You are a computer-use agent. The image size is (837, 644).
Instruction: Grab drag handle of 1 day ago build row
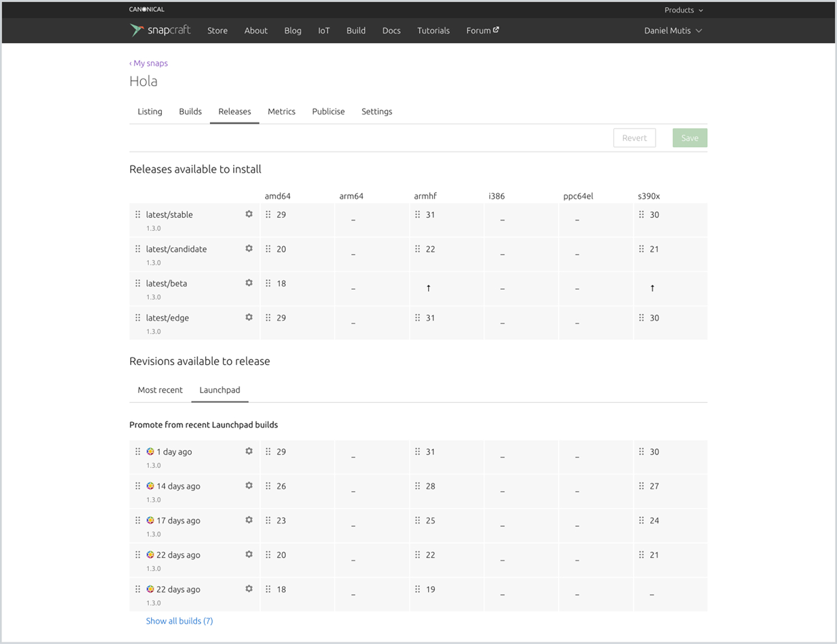(x=138, y=452)
